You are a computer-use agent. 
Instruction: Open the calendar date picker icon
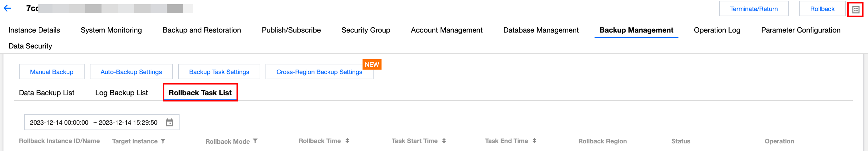170,123
